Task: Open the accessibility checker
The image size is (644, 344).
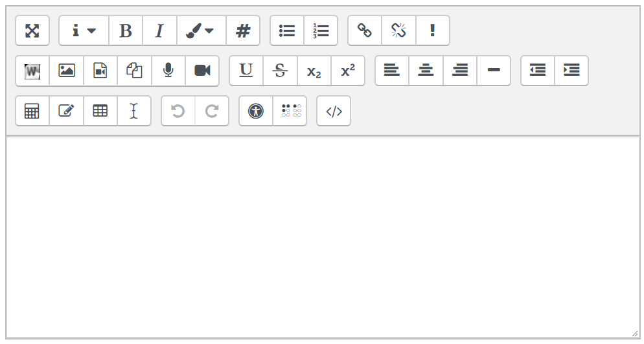Action: [256, 111]
